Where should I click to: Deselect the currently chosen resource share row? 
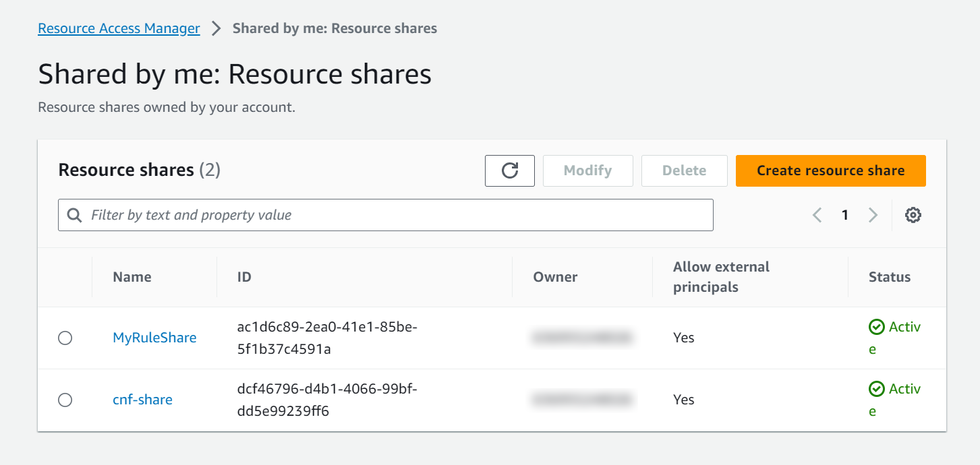[65, 338]
